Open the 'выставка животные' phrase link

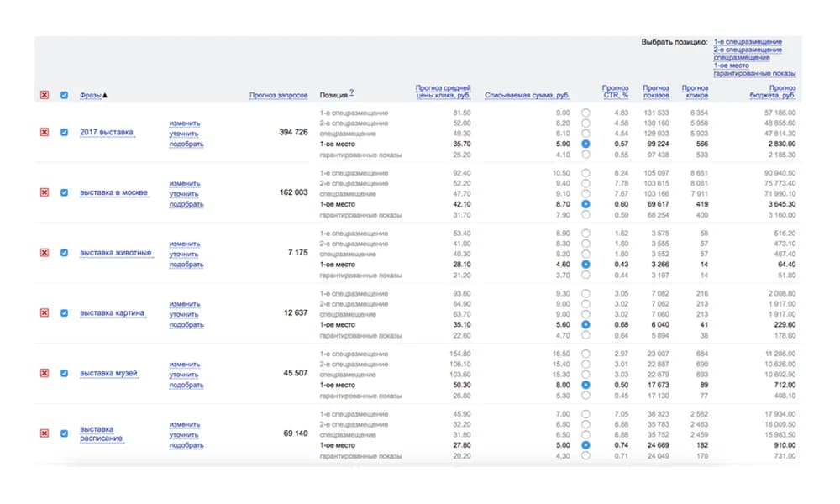click(x=116, y=253)
